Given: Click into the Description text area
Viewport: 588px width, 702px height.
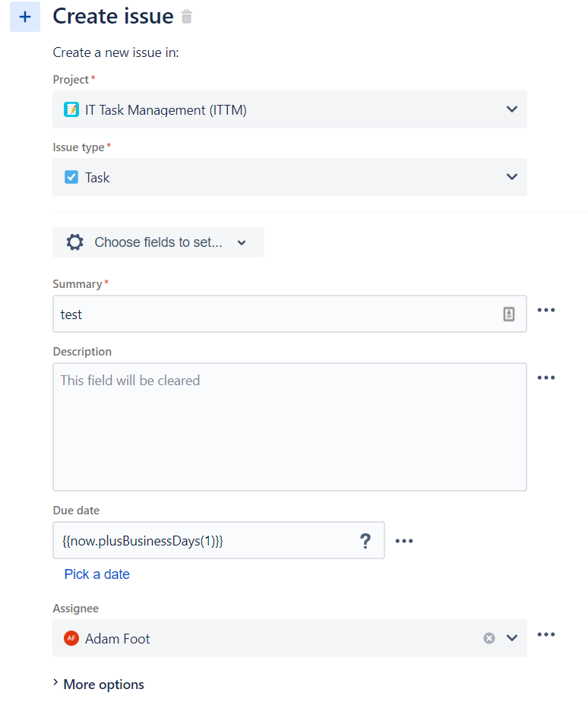Looking at the screenshot, I should (289, 427).
